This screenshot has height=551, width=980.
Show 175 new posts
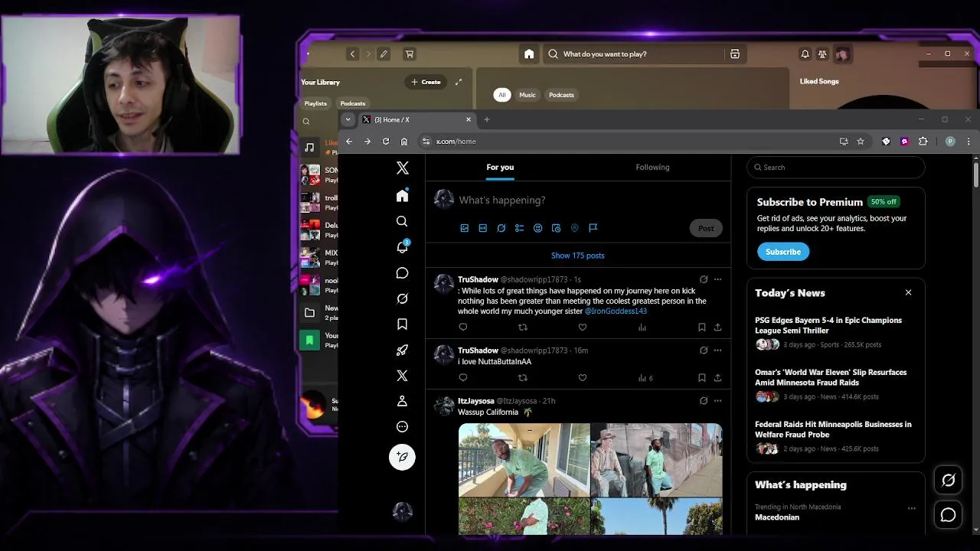pyautogui.click(x=578, y=256)
